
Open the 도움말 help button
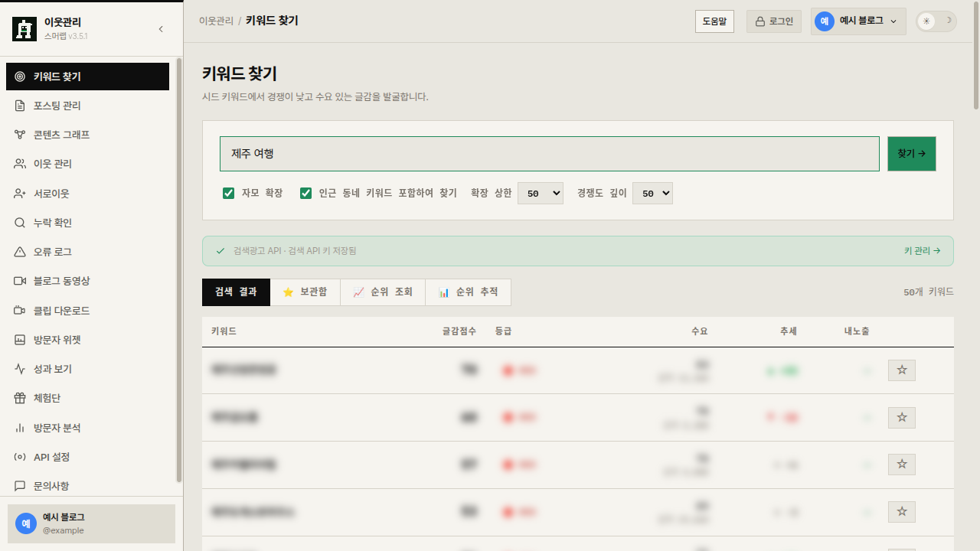tap(714, 21)
